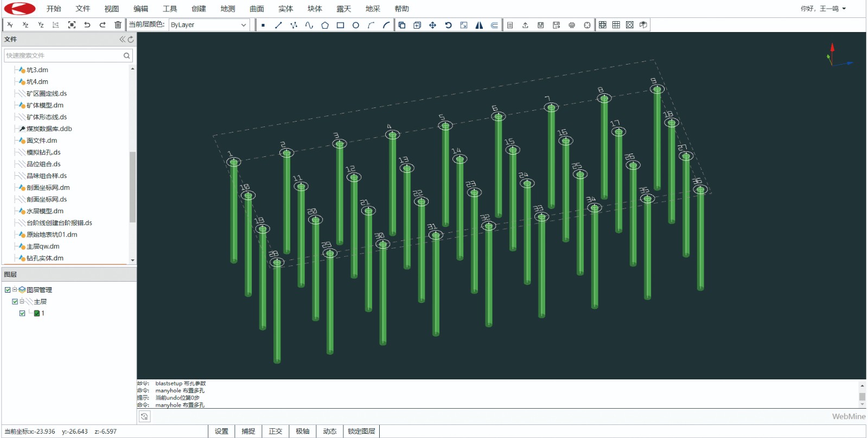The image size is (868, 438).
Task: Select file 煤炭数据库.ddb
Action: pyautogui.click(x=49, y=129)
